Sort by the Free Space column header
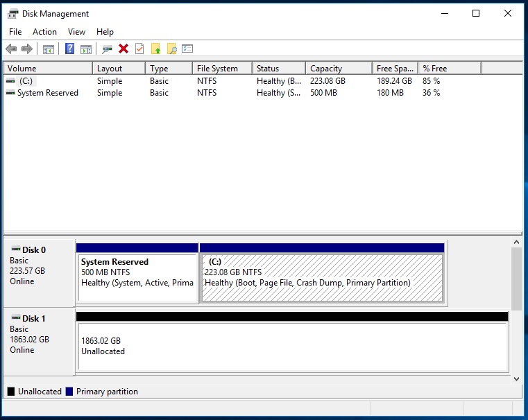 (x=395, y=68)
